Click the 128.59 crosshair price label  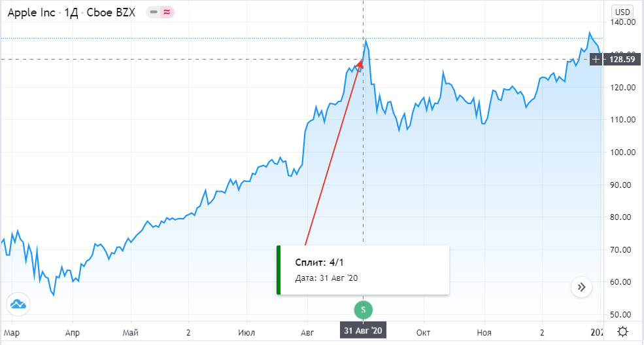click(621, 60)
